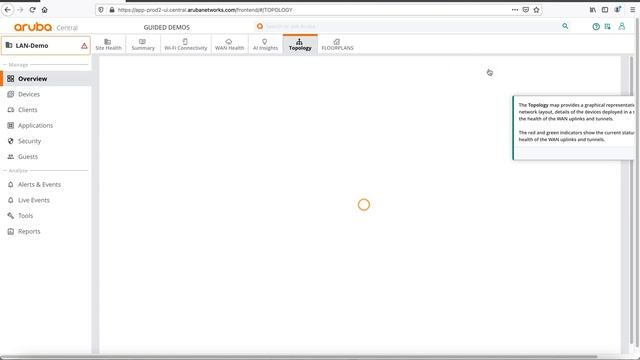Open the app switcher icon beside help

click(608, 27)
